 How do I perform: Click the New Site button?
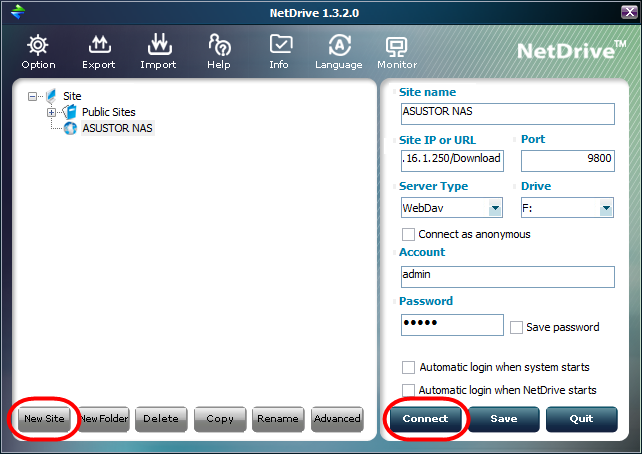click(x=44, y=419)
